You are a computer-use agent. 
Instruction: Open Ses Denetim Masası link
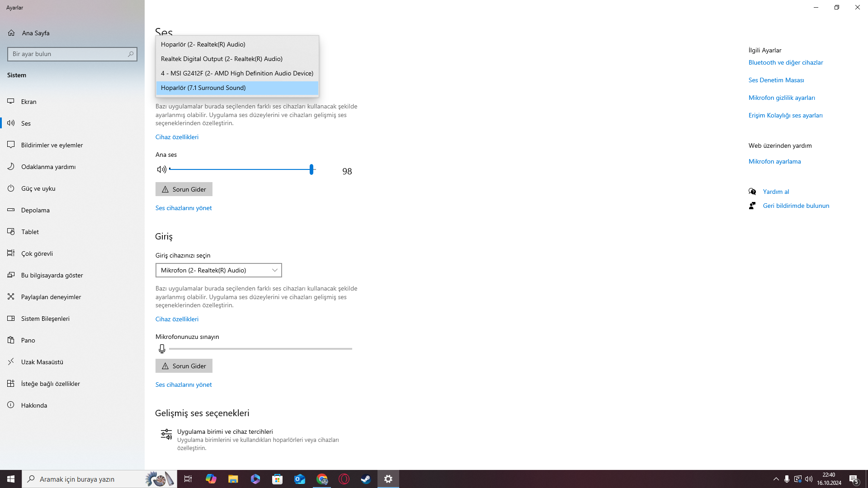coord(776,80)
